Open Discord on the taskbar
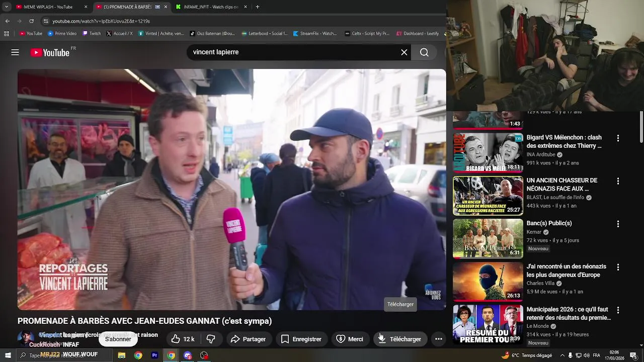644x362 pixels. click(x=188, y=355)
